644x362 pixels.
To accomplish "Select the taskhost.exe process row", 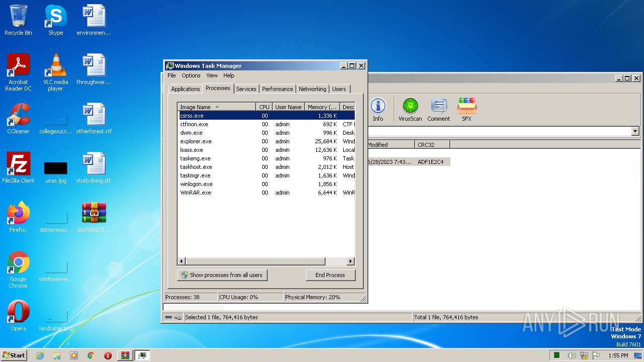I will tap(266, 167).
